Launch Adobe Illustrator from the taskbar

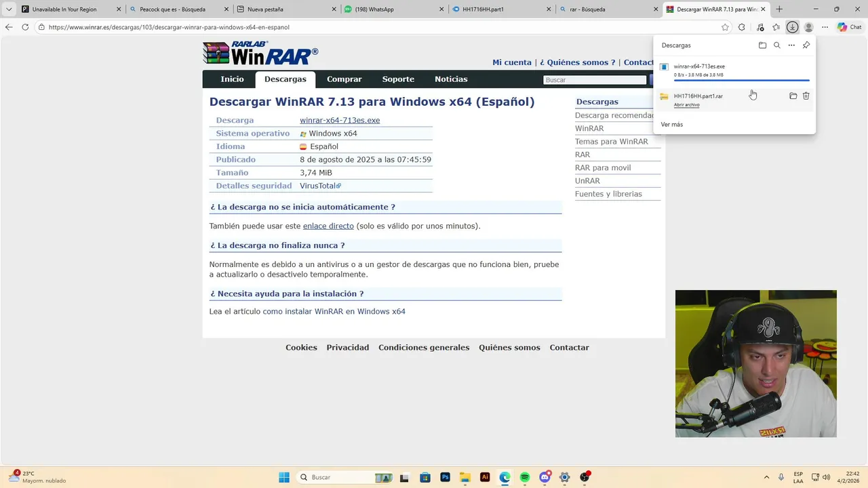point(485,477)
